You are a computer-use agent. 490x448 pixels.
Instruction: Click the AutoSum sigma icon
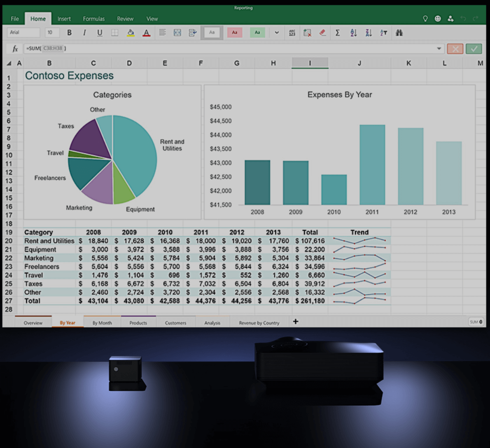[x=338, y=33]
